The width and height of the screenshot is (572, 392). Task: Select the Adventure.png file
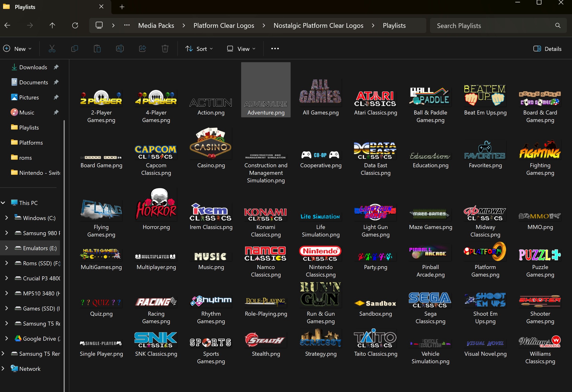click(x=266, y=90)
